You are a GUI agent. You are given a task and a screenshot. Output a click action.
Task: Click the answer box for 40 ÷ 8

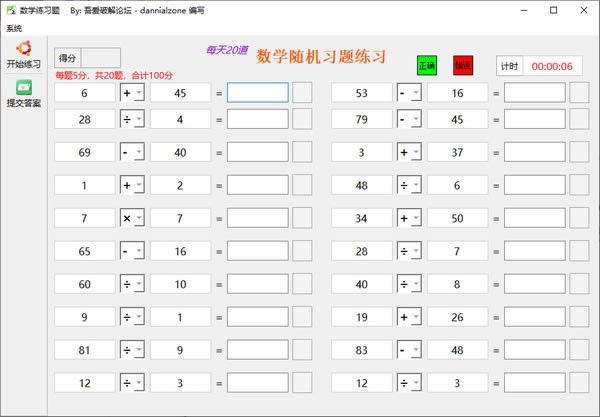pyautogui.click(x=535, y=284)
